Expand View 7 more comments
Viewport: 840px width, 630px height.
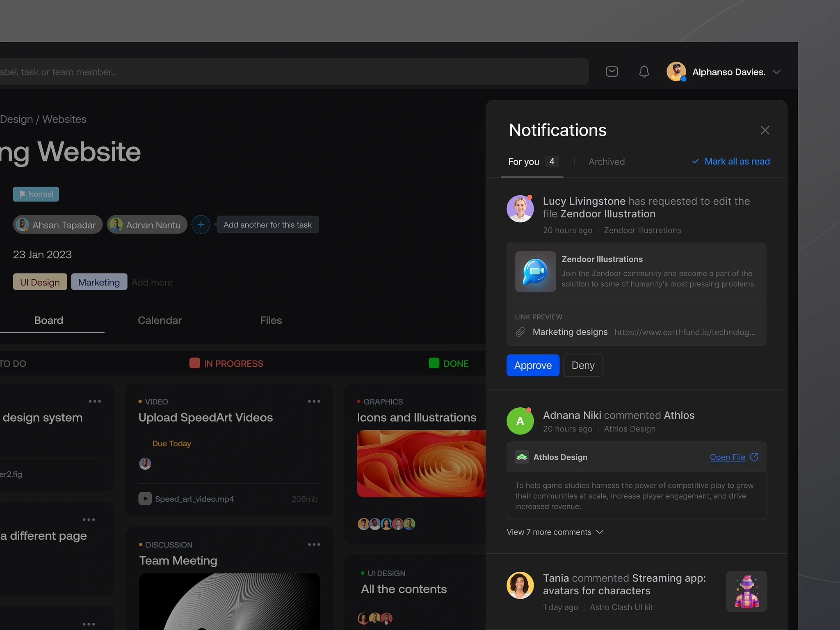click(x=555, y=532)
